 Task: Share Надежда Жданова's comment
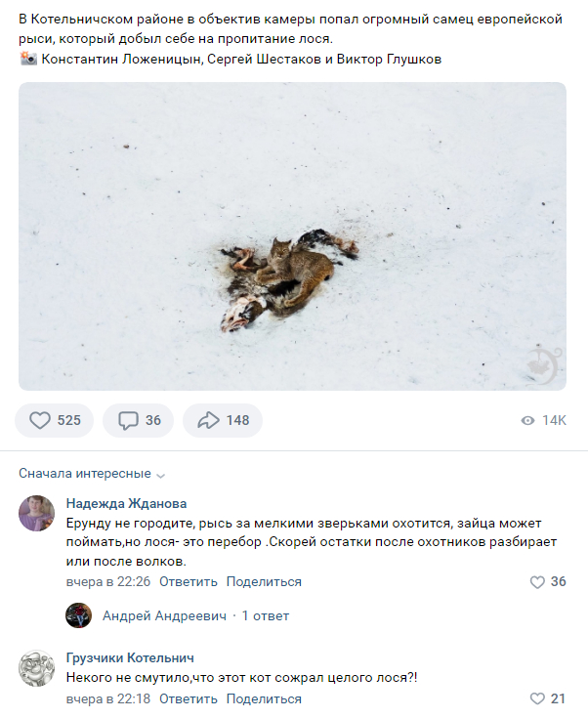tap(264, 581)
